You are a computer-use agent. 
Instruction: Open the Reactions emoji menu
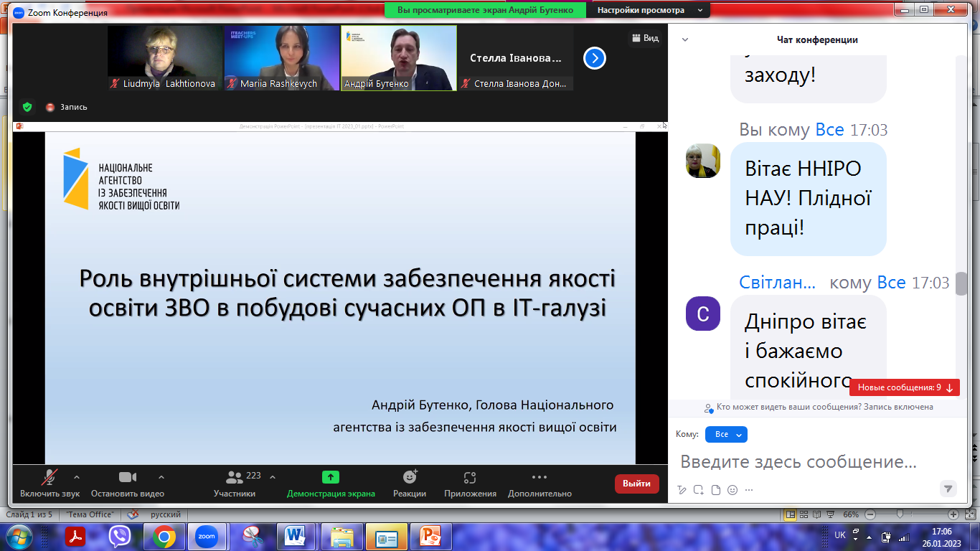(410, 478)
